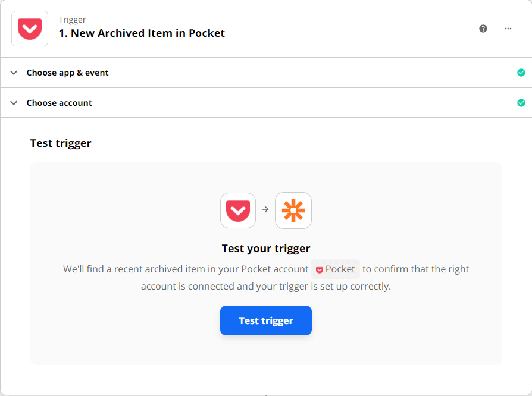Click the Test trigger section heading
Image resolution: width=532 pixels, height=396 pixels.
[61, 143]
